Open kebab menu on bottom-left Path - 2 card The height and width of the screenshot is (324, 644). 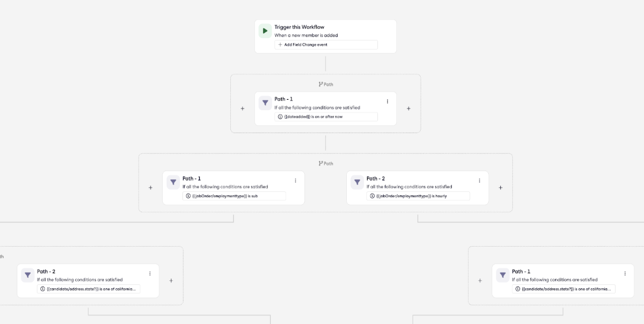[150, 273]
